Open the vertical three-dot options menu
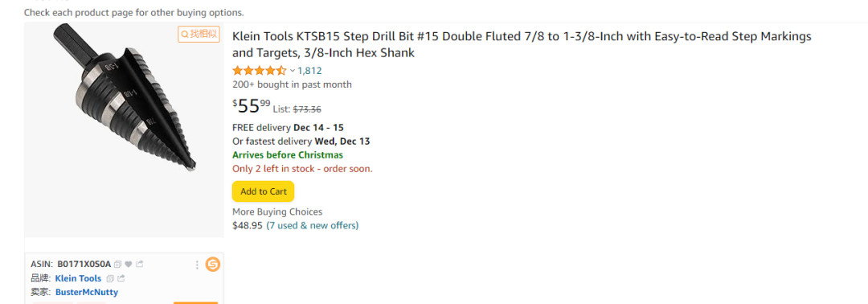Image resolution: width=868 pixels, height=304 pixels. click(x=197, y=265)
